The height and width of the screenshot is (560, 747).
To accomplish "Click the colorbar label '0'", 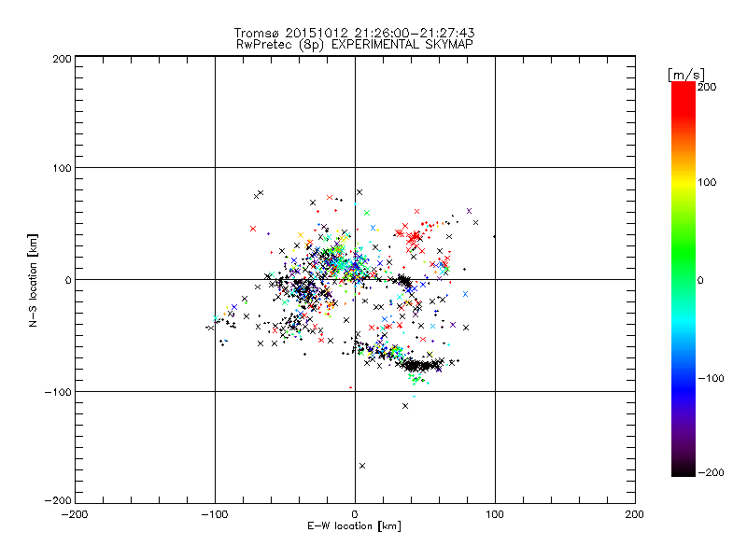I will click(700, 280).
